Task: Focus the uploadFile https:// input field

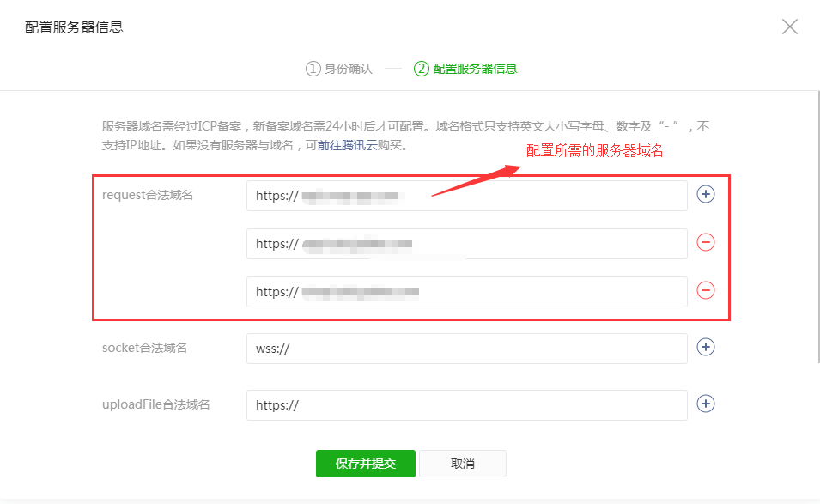Action: [466, 405]
